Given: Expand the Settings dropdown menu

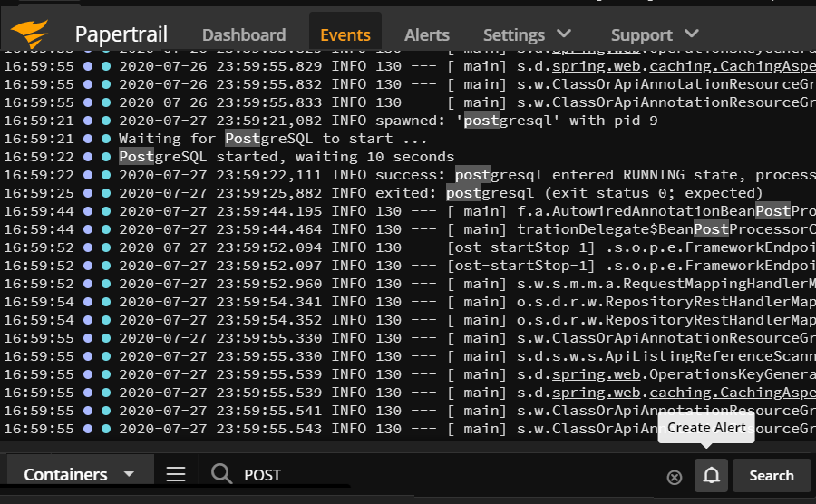Looking at the screenshot, I should [527, 34].
